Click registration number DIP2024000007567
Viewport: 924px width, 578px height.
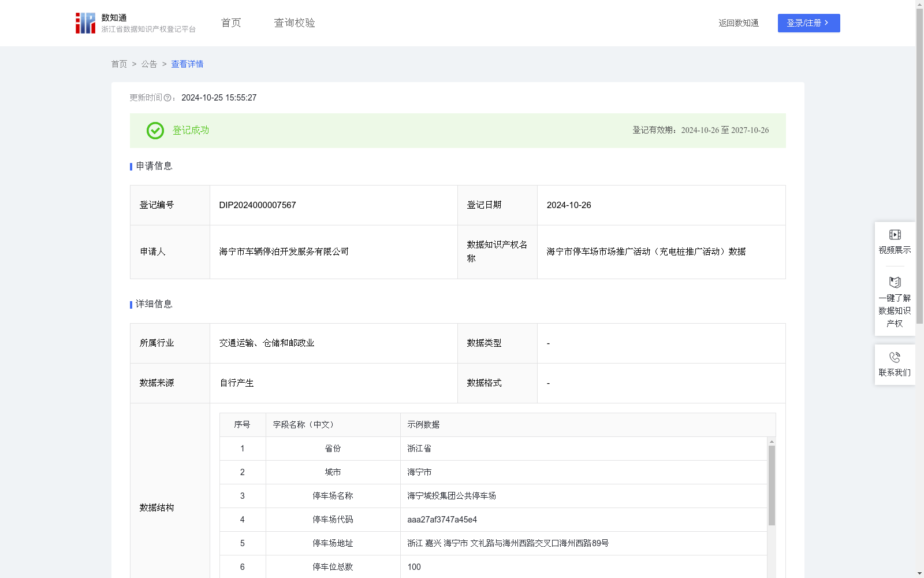[258, 205]
